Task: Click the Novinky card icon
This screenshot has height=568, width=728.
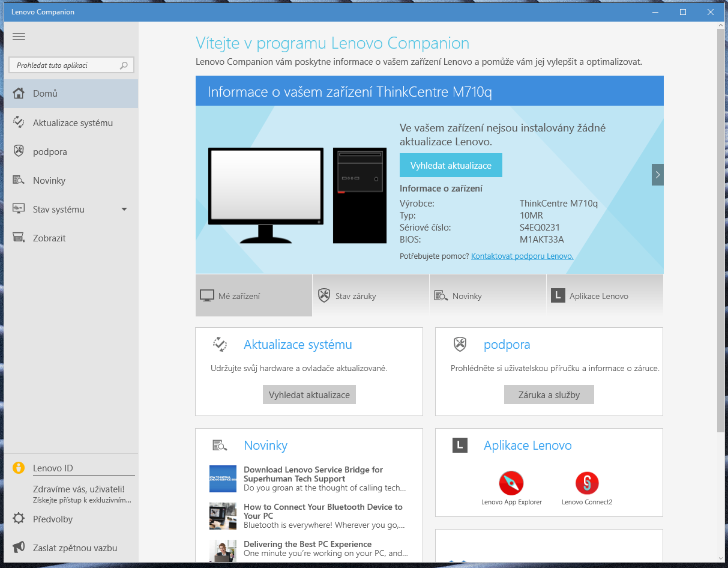Action: click(x=220, y=446)
